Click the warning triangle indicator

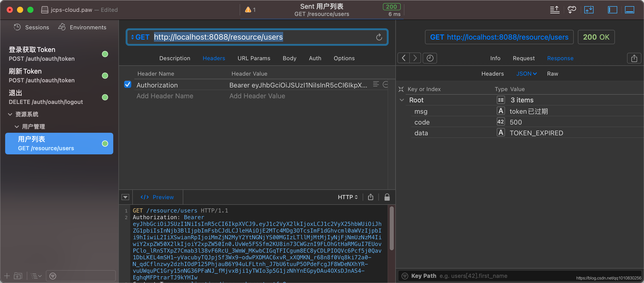pos(248,10)
